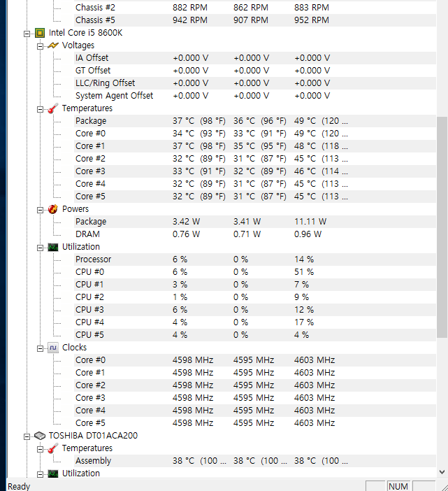The width and height of the screenshot is (448, 491).
Task: Collapse the TOSHIBA DT01ACA200 node
Action: point(27,436)
